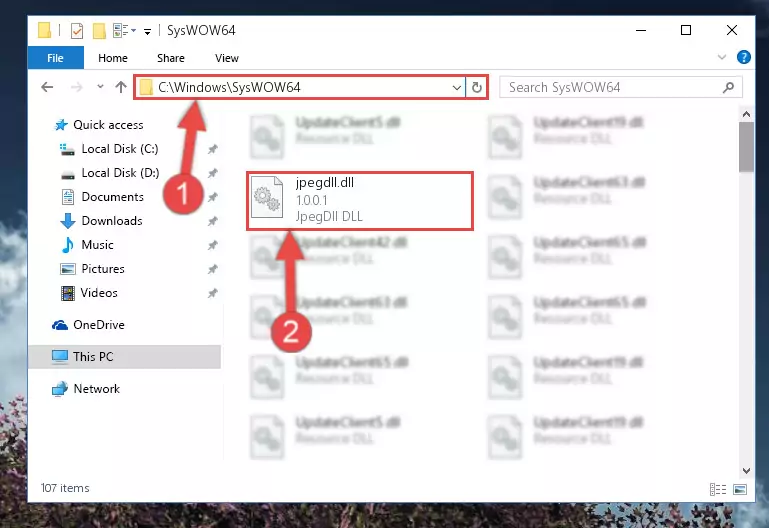The height and width of the screenshot is (528, 769).
Task: Switch to the Home ribbon tab
Action: pos(113,58)
